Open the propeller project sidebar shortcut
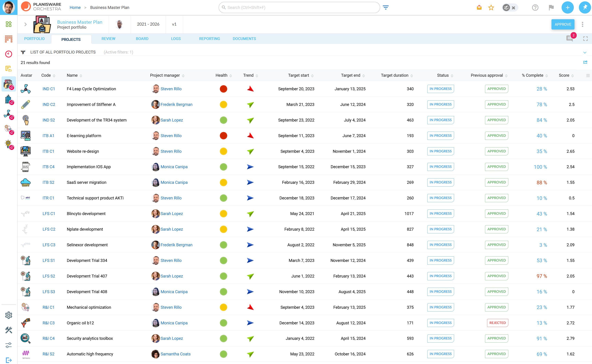This screenshot has height=364, width=592. [x=9, y=114]
